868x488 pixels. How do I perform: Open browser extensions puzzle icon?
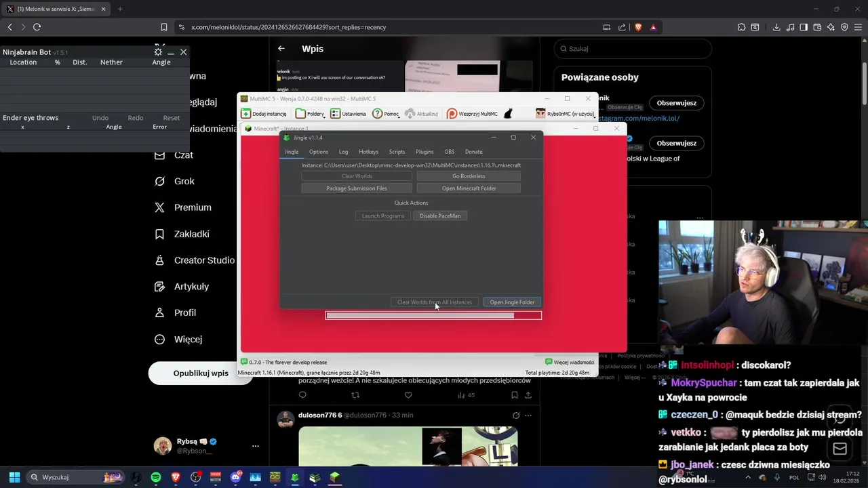pyautogui.click(x=742, y=27)
